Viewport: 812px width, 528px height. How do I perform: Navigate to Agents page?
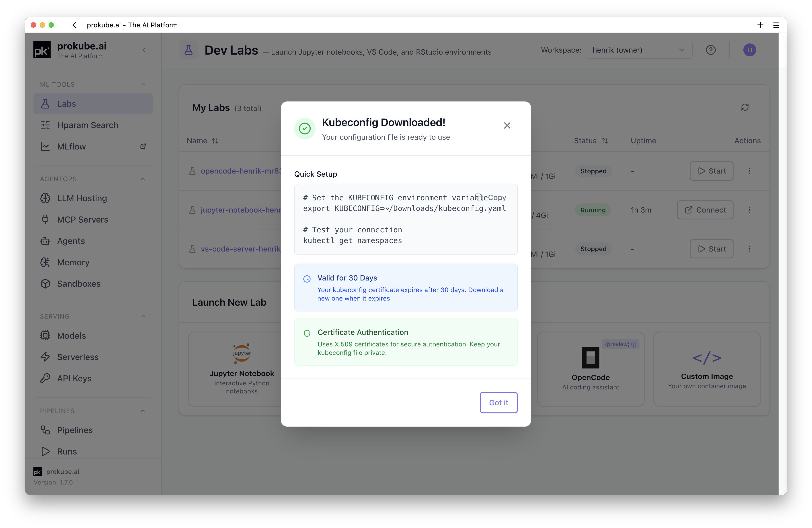pyautogui.click(x=93, y=241)
